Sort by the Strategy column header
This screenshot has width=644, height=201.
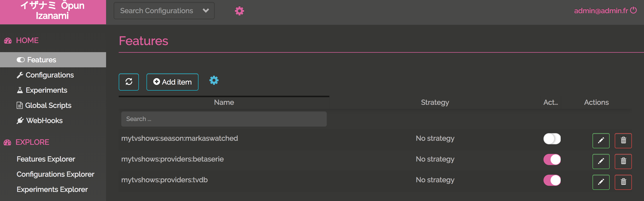coord(435,102)
